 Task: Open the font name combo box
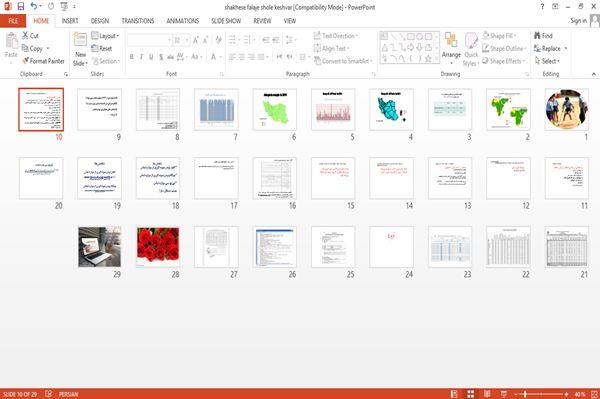click(x=149, y=40)
